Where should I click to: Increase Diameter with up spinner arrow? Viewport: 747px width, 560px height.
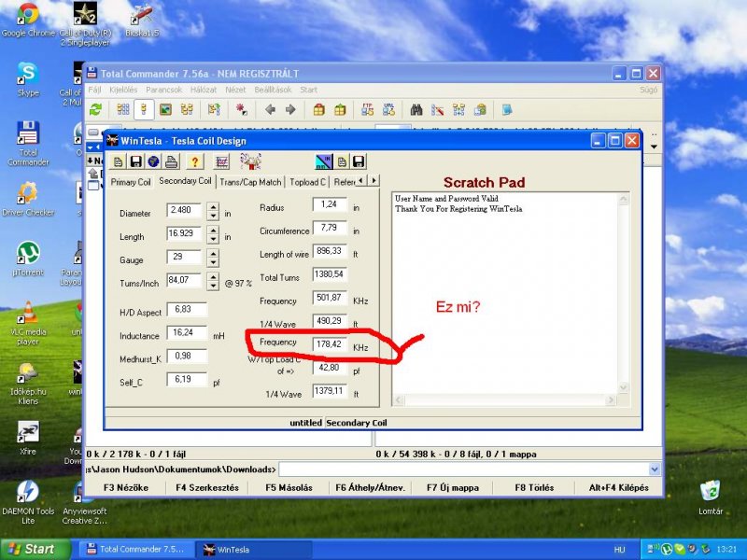(x=213, y=206)
